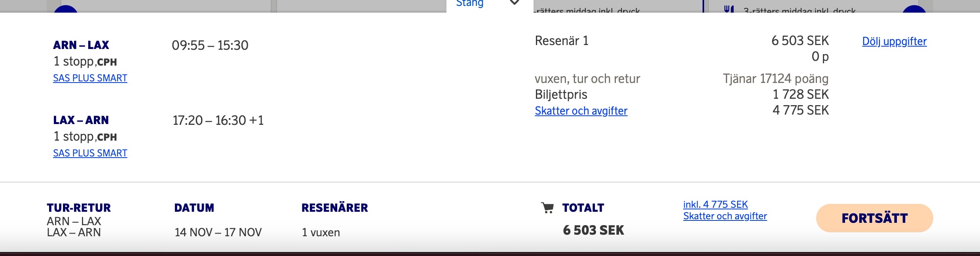Click the blue circle at top left
Screen dimensions: 980x256
65,9
